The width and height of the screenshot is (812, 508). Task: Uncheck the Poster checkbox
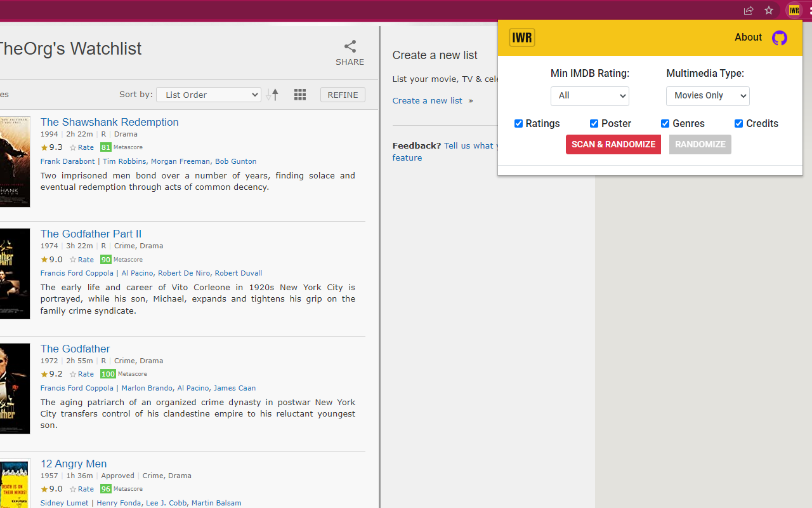tap(594, 124)
